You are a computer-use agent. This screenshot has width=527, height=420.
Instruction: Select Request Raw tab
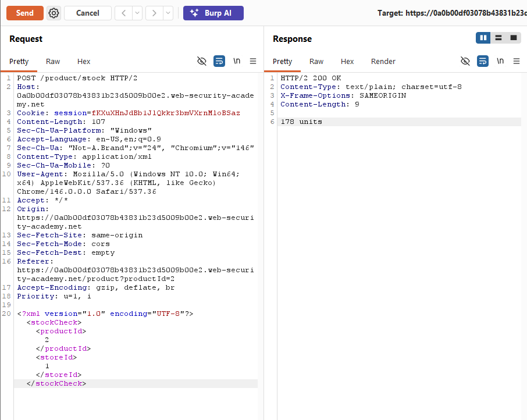pos(53,62)
